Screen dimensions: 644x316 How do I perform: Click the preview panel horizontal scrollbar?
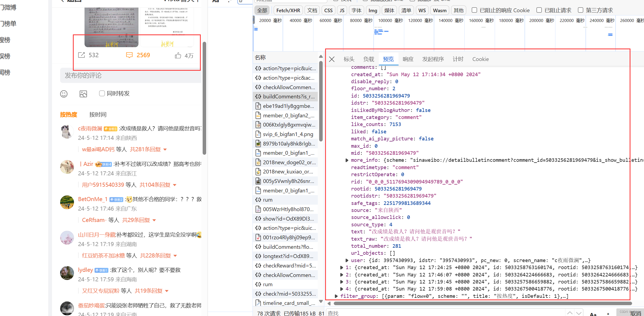[483, 303]
